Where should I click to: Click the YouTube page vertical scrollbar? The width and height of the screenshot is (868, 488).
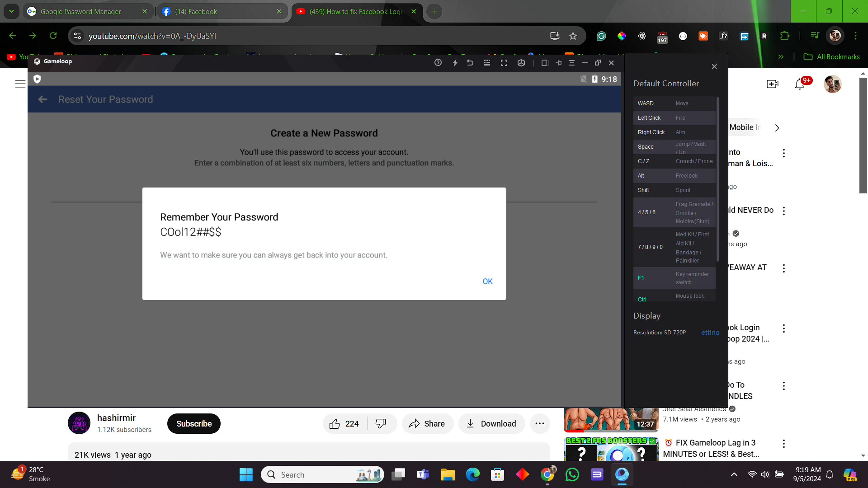(x=863, y=136)
